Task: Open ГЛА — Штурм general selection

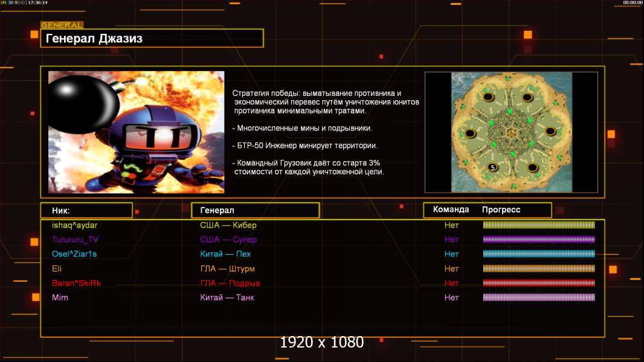Action: pos(228,268)
